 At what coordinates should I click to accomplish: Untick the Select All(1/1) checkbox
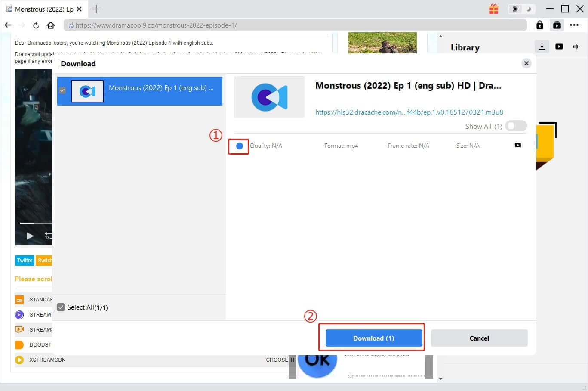(x=61, y=307)
